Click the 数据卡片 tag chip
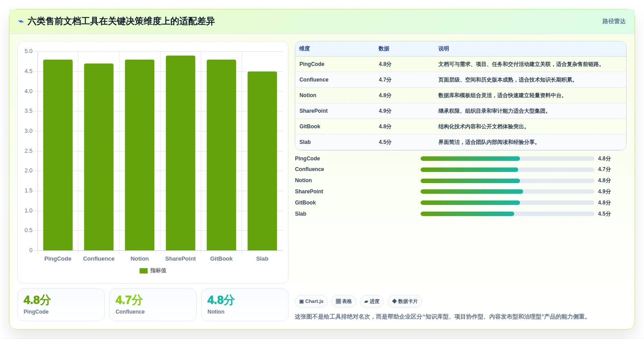This screenshot has height=339, width=644. [405, 302]
